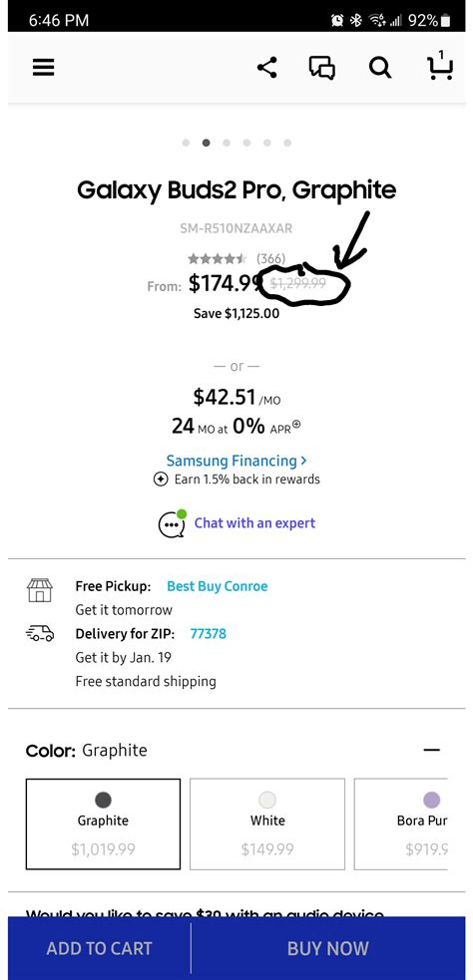Tap the share icon
The image size is (473, 980).
point(267,67)
